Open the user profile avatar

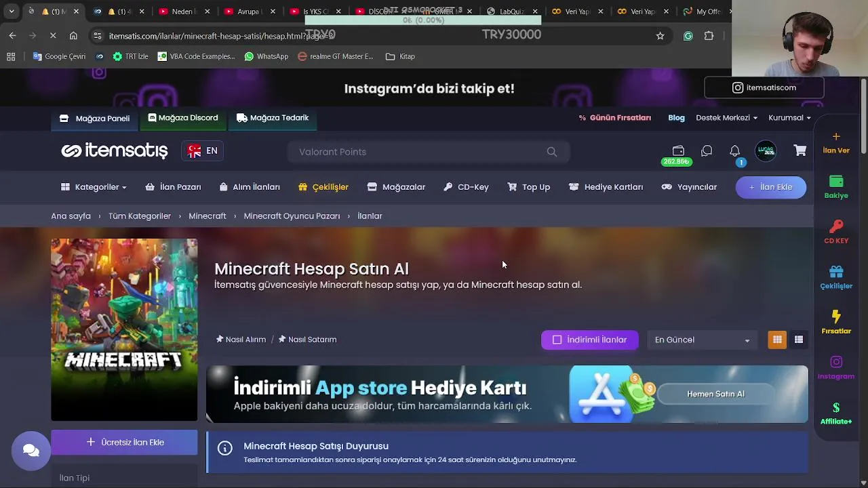pyautogui.click(x=766, y=151)
